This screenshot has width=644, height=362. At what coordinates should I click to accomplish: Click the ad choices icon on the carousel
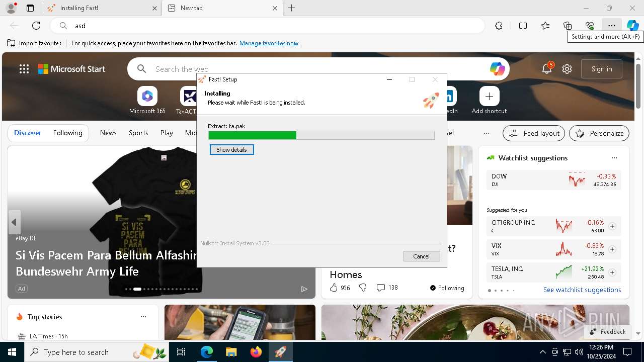[304, 289]
